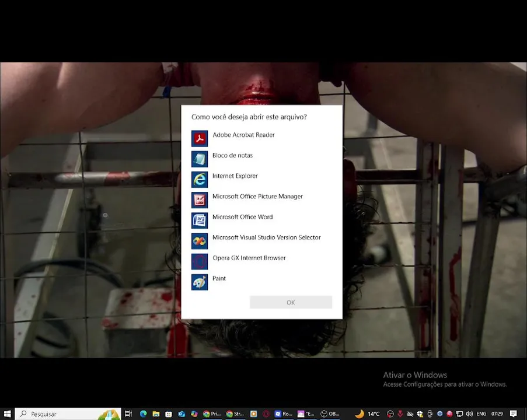This screenshot has width=527, height=420.
Task: Launch Microsoft Edge from the taskbar
Action: pos(143,414)
